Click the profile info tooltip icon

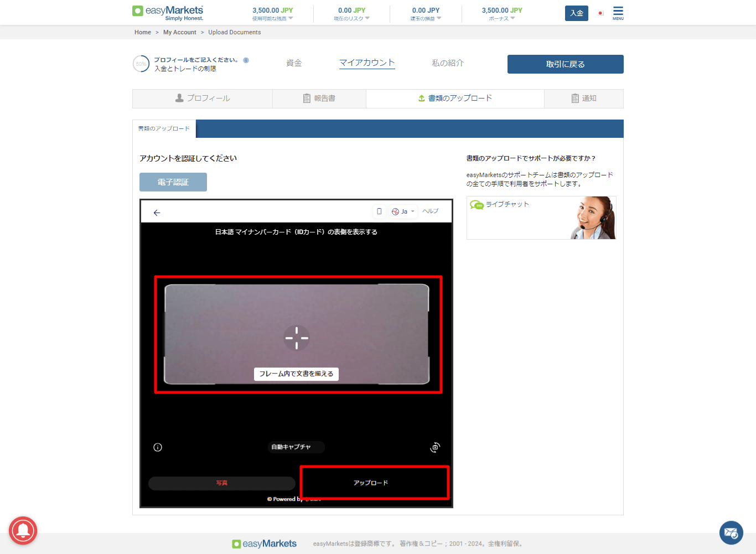(x=246, y=60)
